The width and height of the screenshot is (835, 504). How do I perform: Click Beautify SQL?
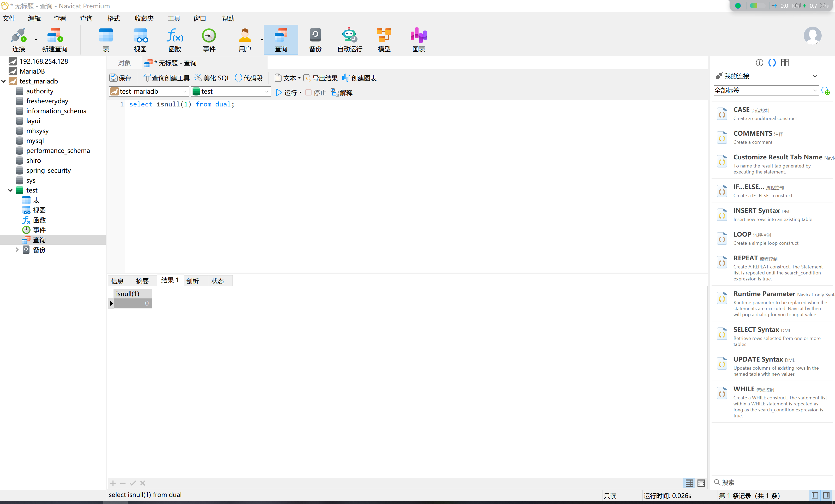[212, 78]
